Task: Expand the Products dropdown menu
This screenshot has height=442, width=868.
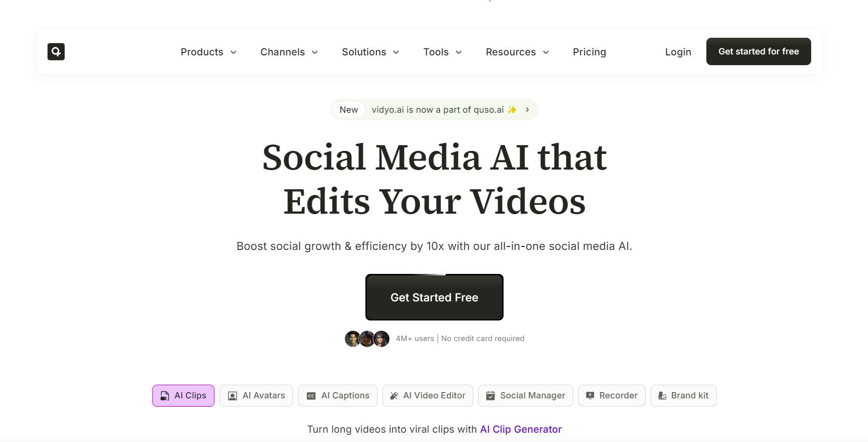Action: (x=209, y=52)
